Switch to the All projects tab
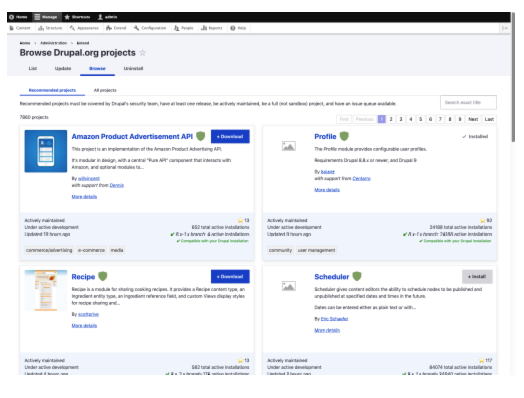Screen dimensions: 524x398 coord(105,90)
